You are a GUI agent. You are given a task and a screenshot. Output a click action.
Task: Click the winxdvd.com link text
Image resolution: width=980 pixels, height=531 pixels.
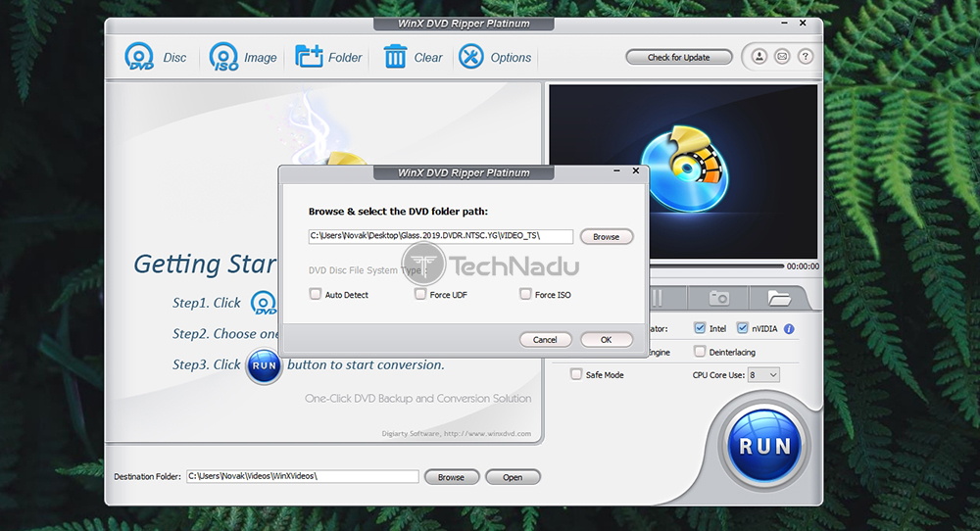pyautogui.click(x=487, y=434)
